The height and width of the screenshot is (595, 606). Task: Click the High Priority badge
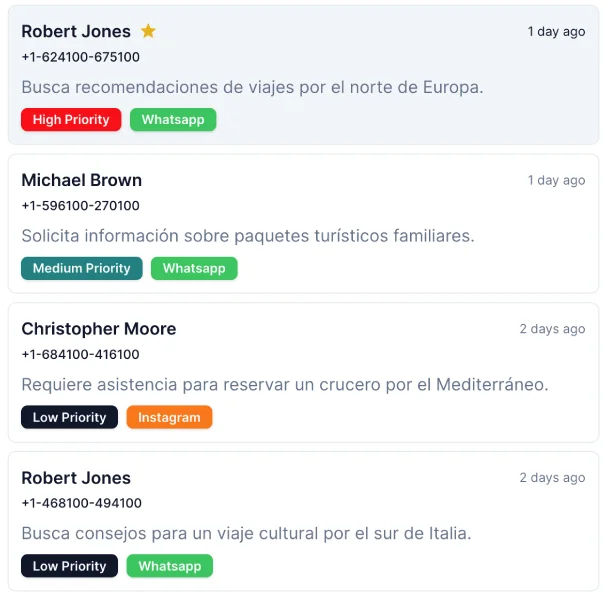71,120
